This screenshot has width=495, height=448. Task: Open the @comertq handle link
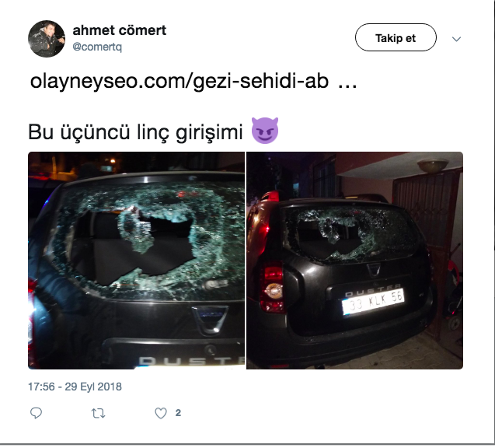point(97,47)
